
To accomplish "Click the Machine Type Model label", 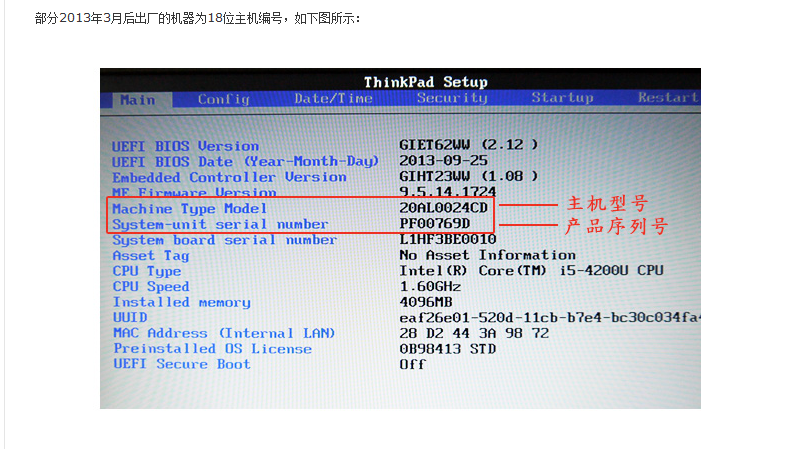I will (189, 209).
